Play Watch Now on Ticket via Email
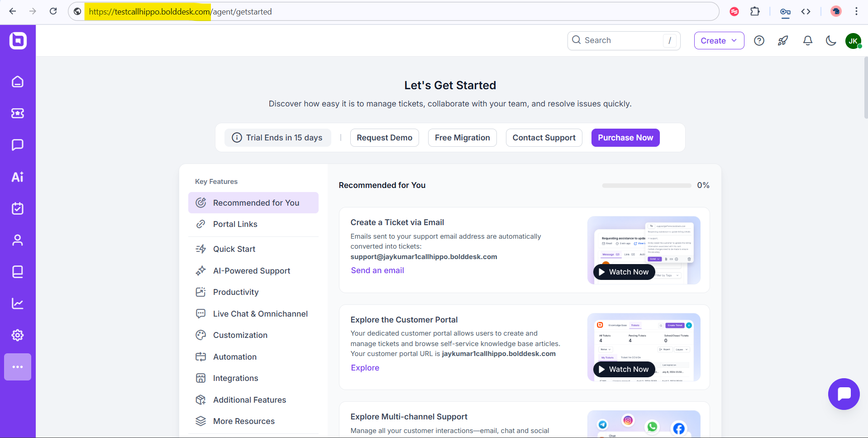Image resolution: width=868 pixels, height=438 pixels. click(x=624, y=272)
